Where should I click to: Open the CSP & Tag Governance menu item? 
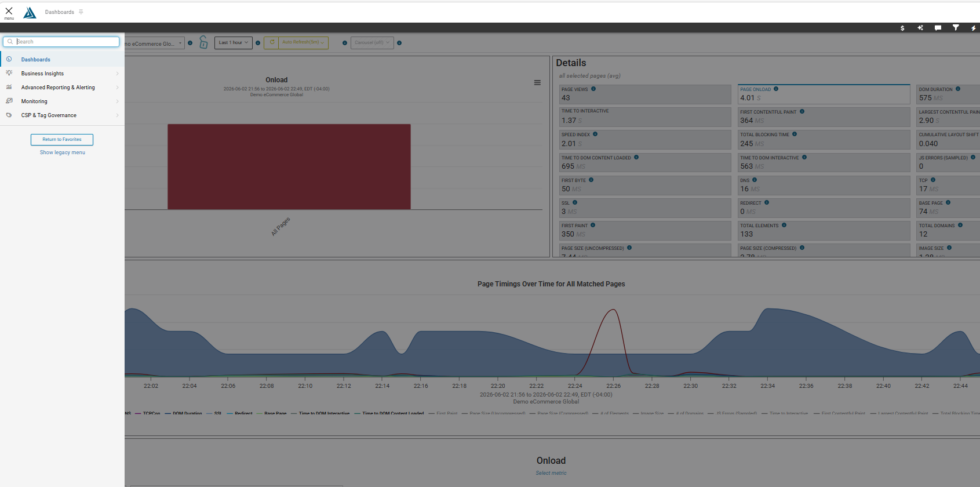(x=62, y=115)
